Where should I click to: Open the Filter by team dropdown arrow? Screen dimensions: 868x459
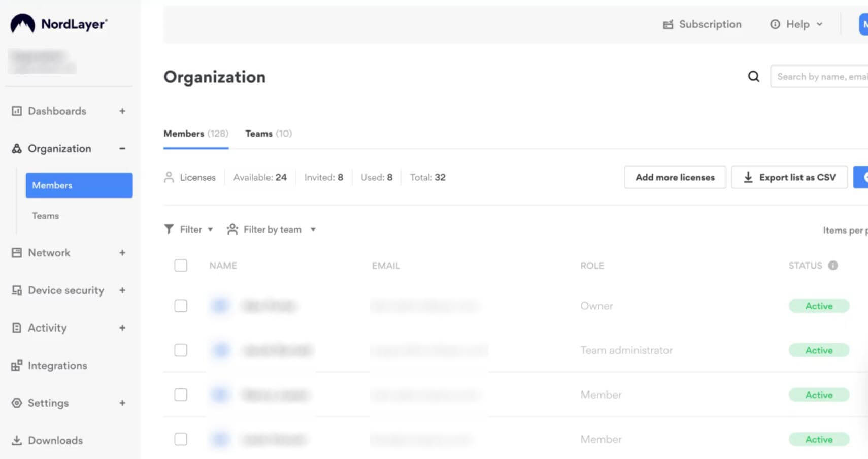click(x=313, y=229)
